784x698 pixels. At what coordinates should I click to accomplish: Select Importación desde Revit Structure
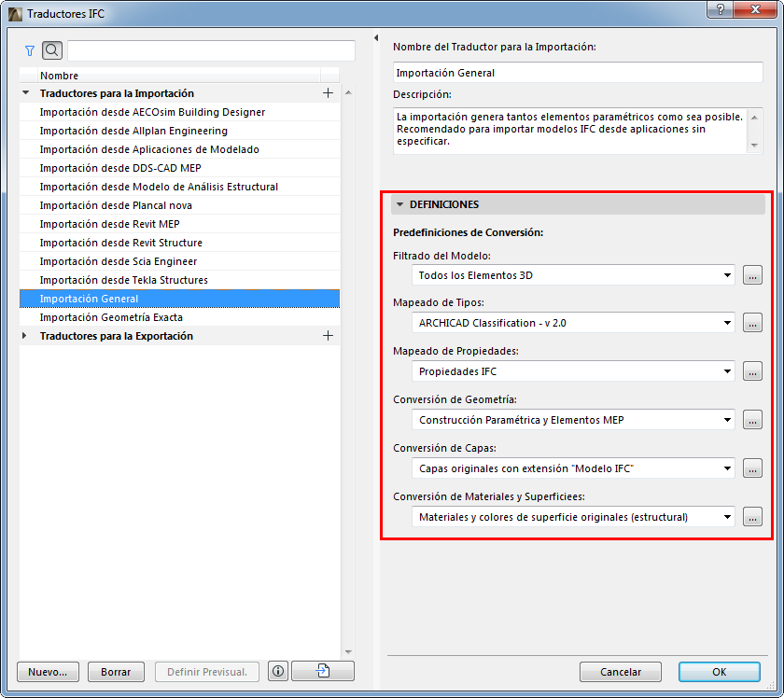point(179,243)
